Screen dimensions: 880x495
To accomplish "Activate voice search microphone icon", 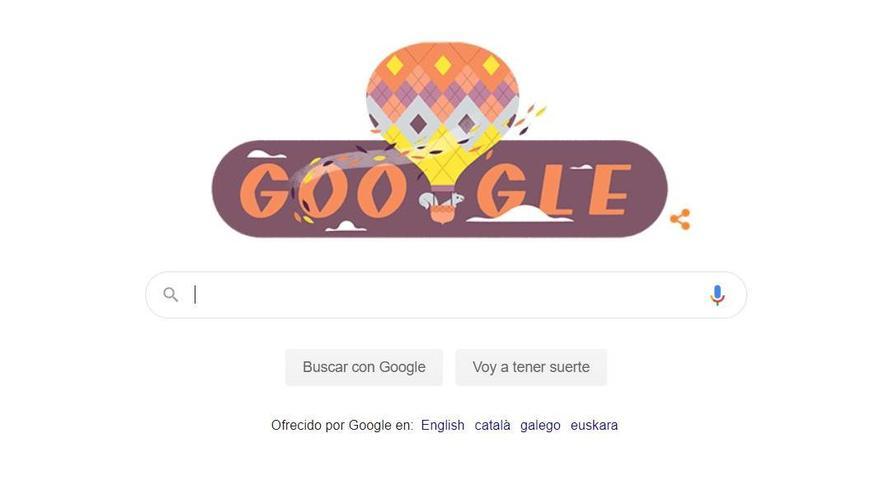I will click(x=717, y=295).
